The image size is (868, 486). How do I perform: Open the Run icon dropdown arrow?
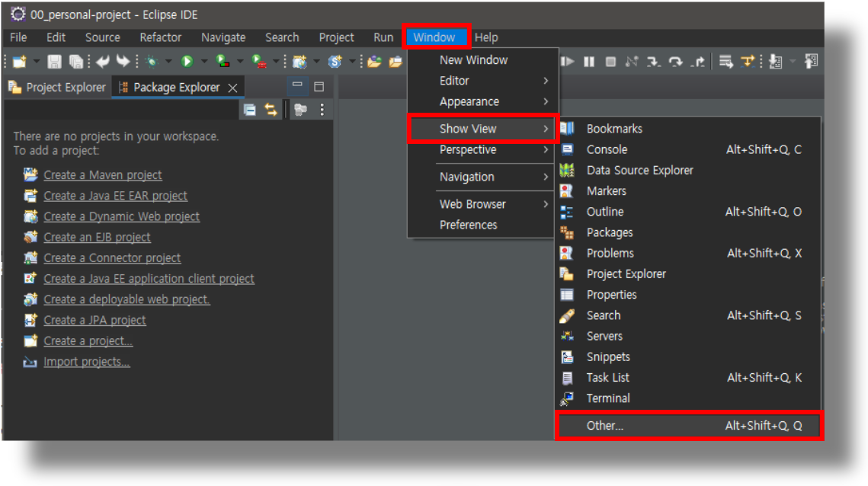(203, 62)
